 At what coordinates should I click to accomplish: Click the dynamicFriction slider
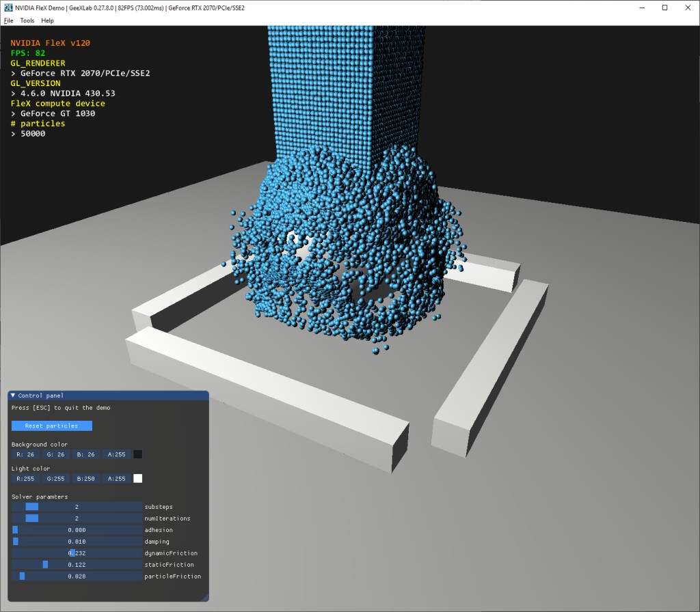coord(77,553)
